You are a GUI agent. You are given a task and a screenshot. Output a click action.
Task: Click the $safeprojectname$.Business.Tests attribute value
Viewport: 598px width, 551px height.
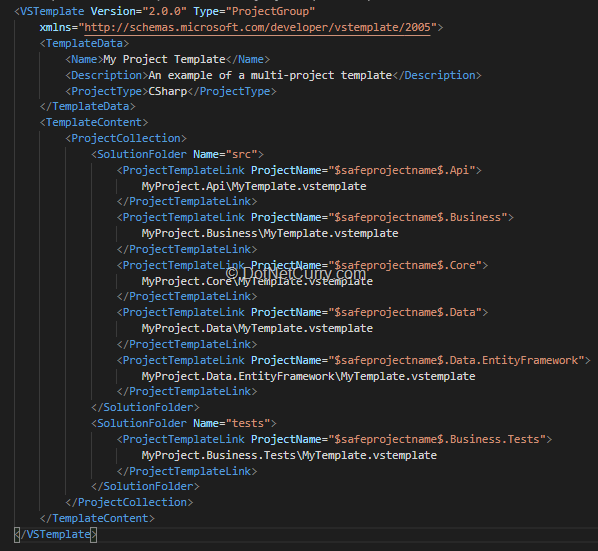click(437, 439)
